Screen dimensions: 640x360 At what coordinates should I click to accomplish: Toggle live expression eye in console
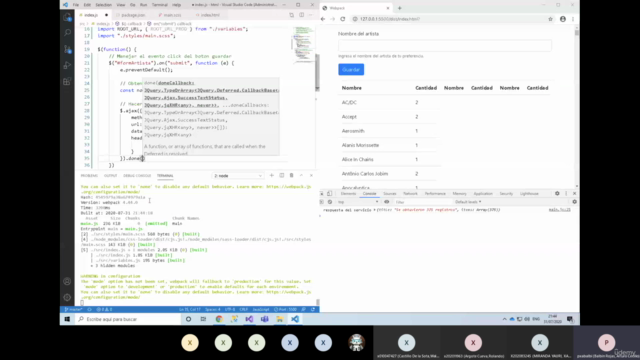click(387, 202)
